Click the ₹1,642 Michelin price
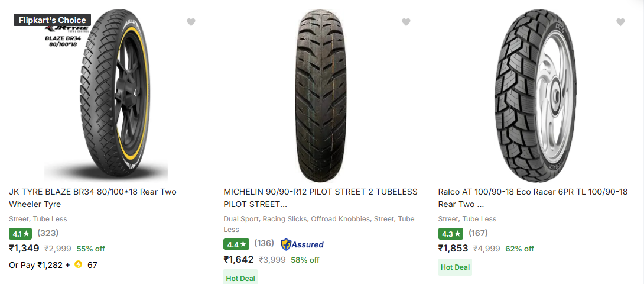 point(239,259)
